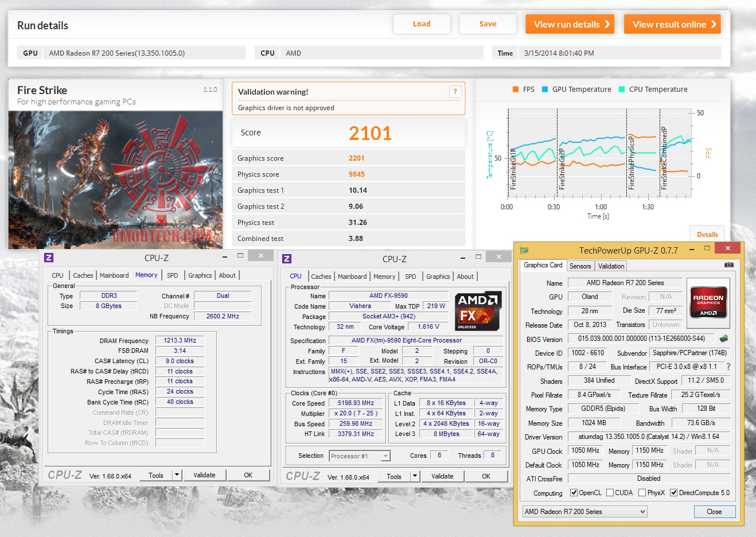Click the CAS# Latency 9.0 clocks field
Screen dimensions: 756x537
pyautogui.click(x=180, y=361)
